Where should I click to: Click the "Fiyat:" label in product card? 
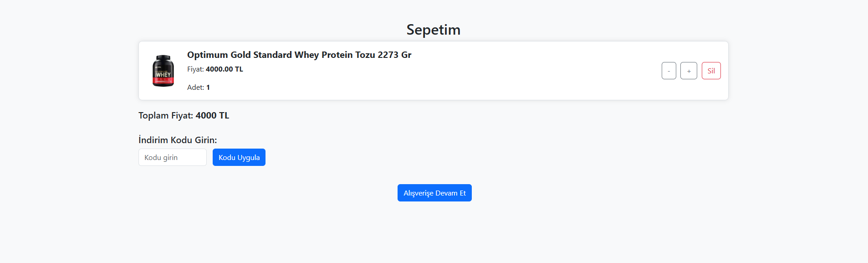[x=195, y=69]
